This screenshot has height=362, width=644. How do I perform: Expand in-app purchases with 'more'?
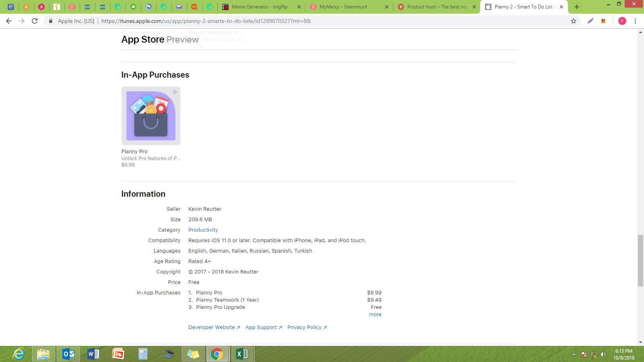(x=375, y=315)
